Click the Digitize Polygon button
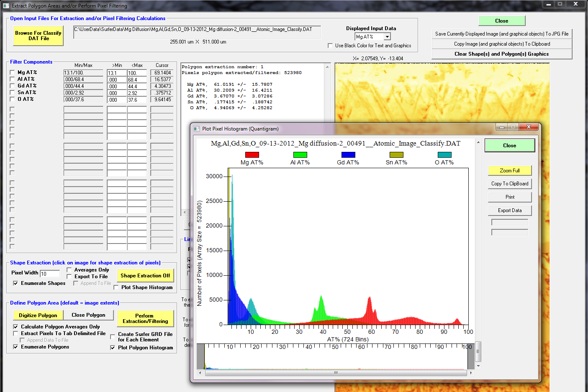Screen dimensions: 588x392 pyautogui.click(x=38, y=315)
